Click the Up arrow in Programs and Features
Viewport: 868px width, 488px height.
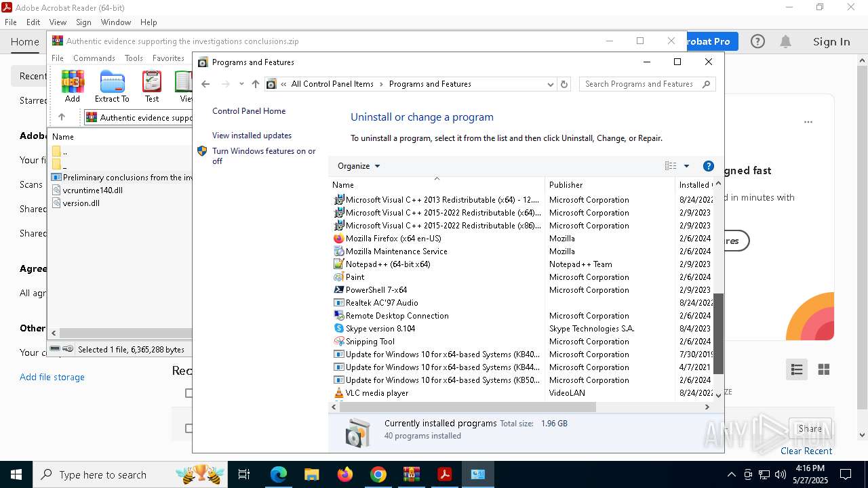point(255,84)
